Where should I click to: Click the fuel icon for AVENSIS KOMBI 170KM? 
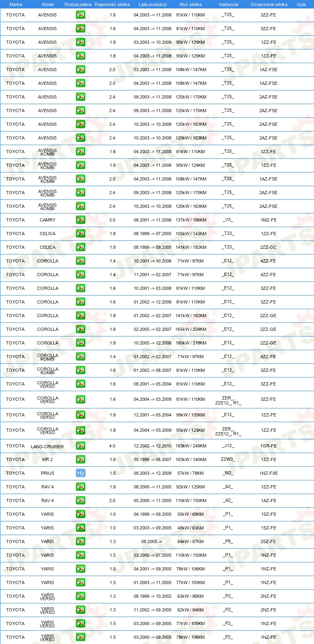click(x=81, y=193)
